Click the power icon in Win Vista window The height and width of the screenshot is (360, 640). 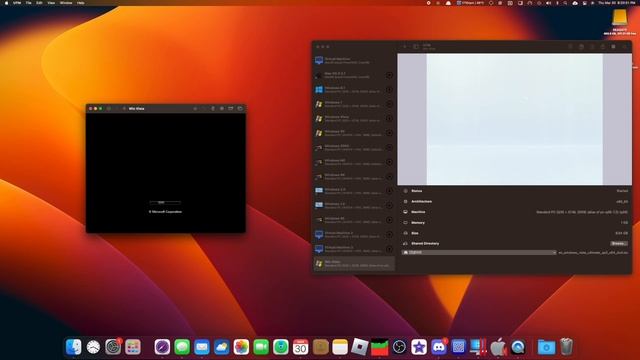tap(109, 109)
